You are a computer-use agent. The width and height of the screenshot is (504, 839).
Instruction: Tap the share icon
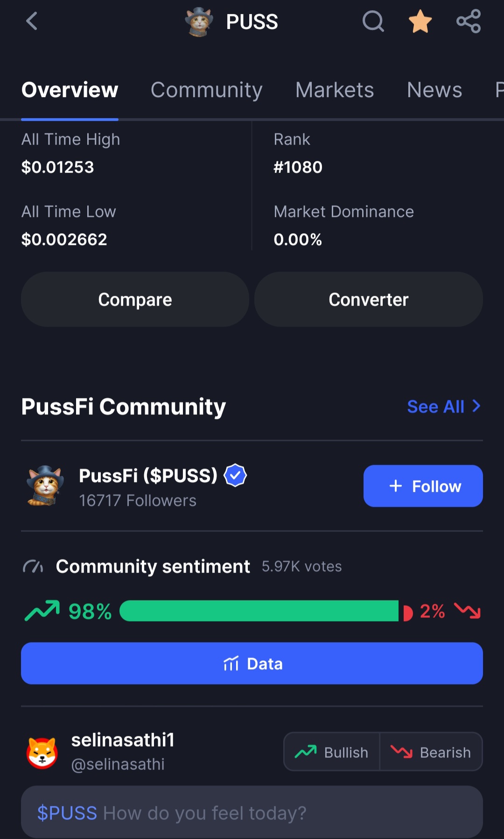click(x=469, y=21)
